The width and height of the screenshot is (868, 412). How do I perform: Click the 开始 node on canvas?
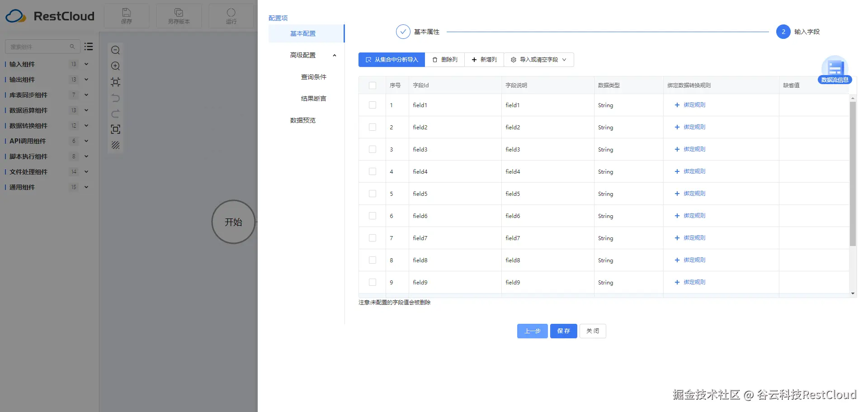233,222
